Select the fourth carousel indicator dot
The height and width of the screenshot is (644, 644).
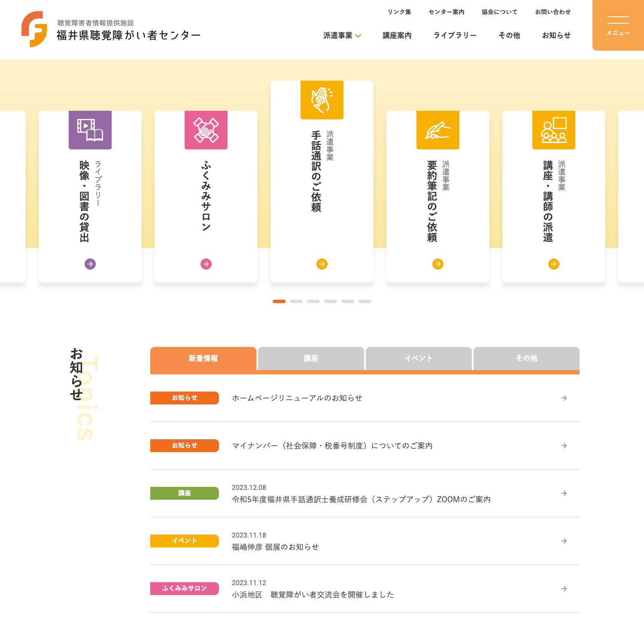331,301
